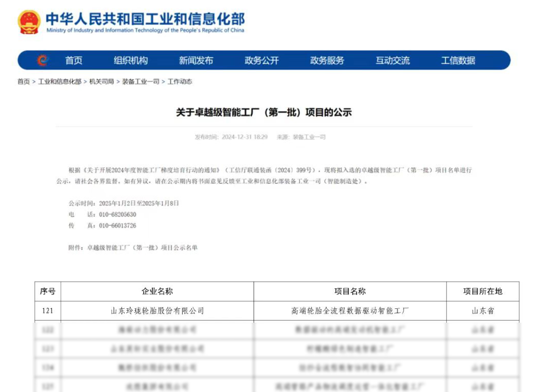Click the swirl icon in navigation bar

(43, 61)
